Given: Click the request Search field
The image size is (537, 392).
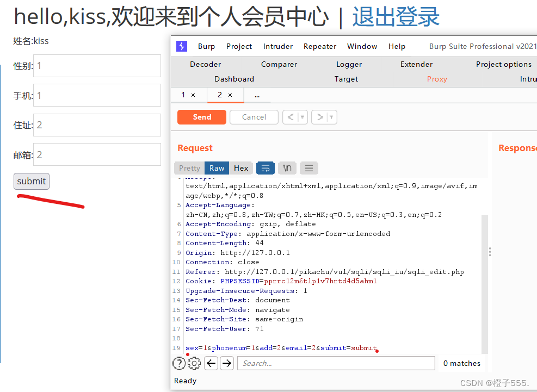Looking at the screenshot, I should (x=336, y=363).
